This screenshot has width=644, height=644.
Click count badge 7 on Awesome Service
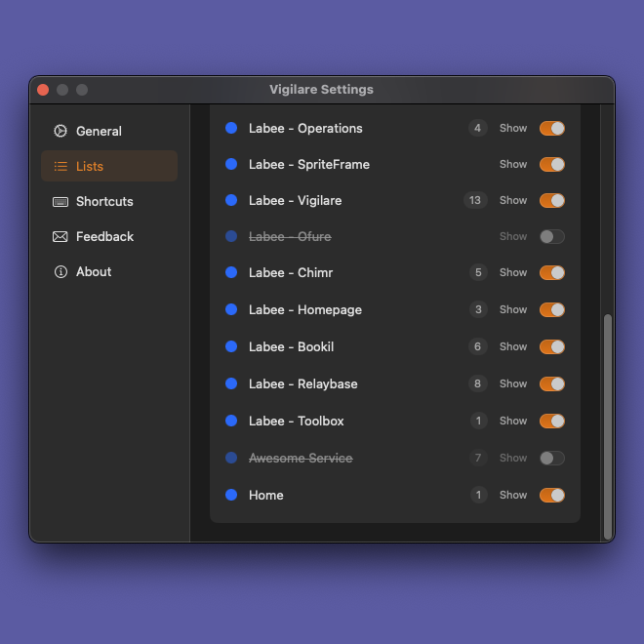[x=478, y=458]
